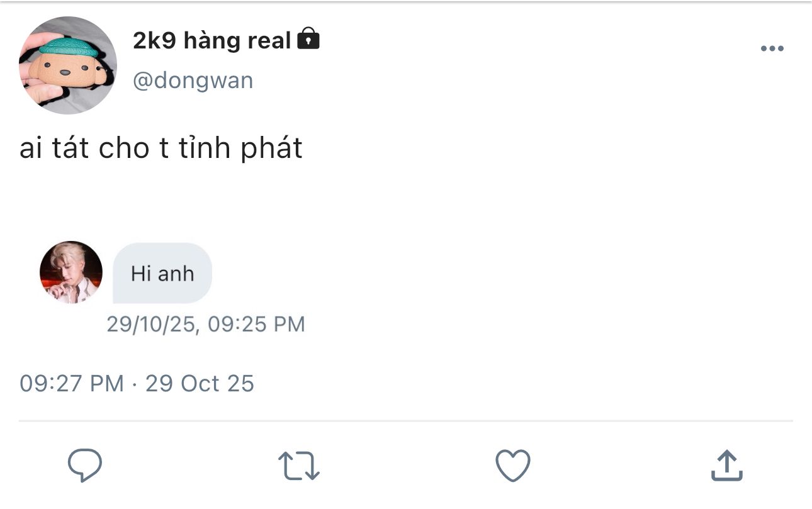Click the tweet date "29 Oct 25"

pos(200,383)
